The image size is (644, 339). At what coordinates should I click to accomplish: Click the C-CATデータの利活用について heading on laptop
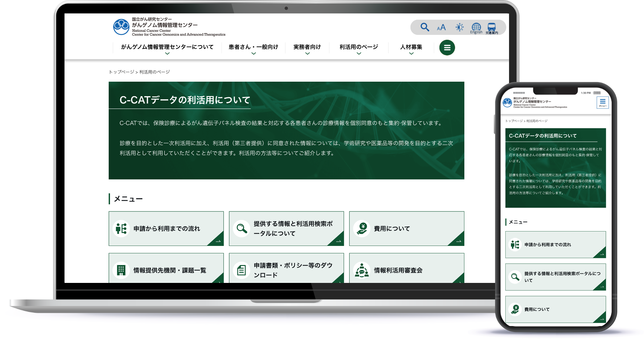tap(185, 100)
